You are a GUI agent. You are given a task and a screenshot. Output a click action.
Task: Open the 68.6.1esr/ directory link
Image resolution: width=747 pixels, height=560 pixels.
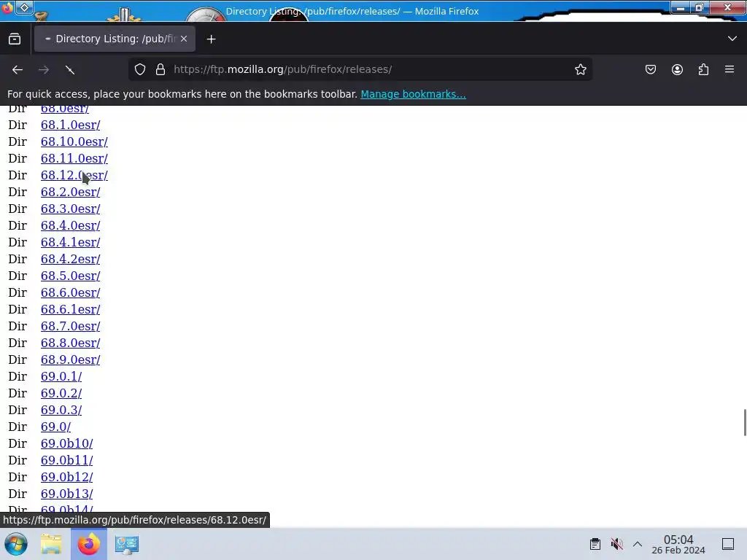pos(71,309)
